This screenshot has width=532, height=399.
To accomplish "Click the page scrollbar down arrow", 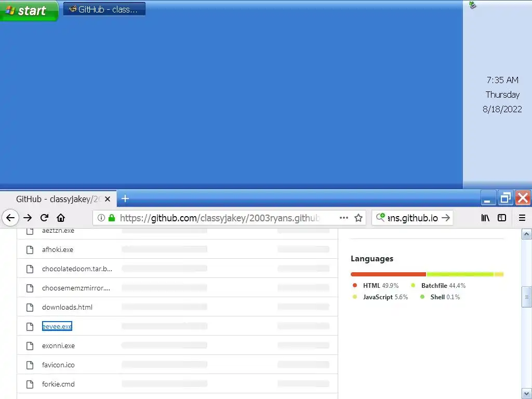I will click(526, 394).
